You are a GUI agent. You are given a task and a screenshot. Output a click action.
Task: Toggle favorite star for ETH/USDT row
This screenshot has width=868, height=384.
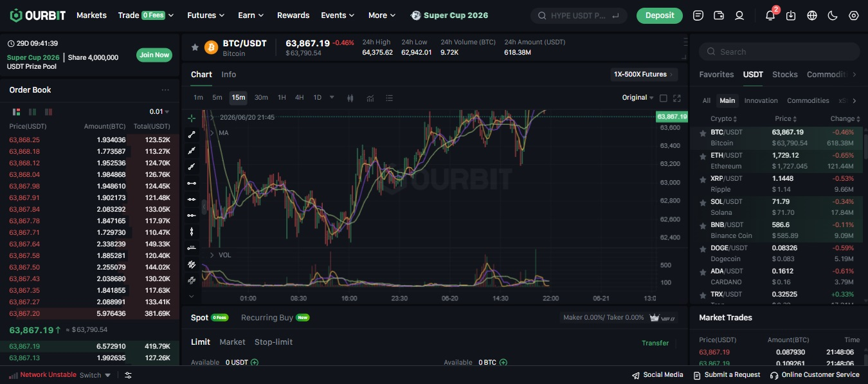(x=703, y=156)
